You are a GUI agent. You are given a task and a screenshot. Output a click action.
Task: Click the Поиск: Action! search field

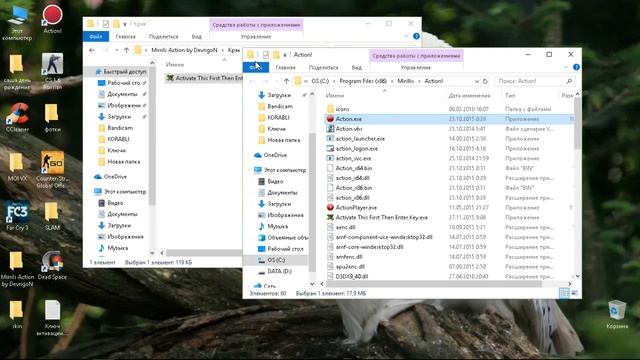coord(534,81)
